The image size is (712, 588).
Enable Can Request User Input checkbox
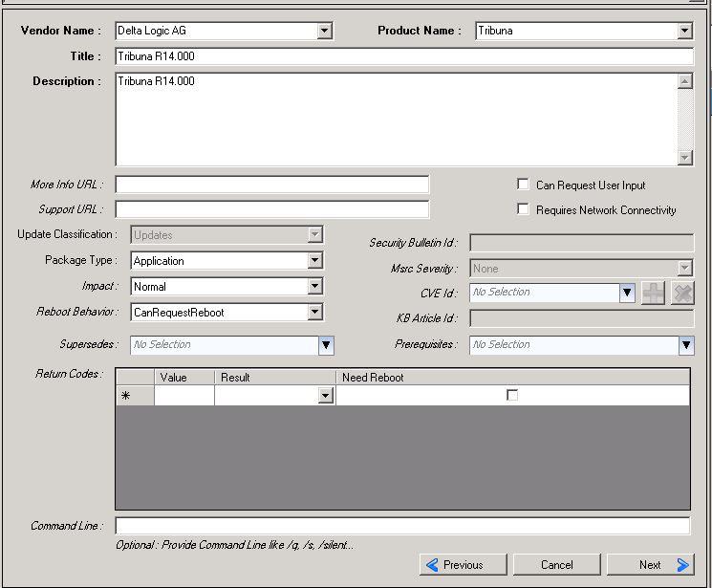pos(523,185)
